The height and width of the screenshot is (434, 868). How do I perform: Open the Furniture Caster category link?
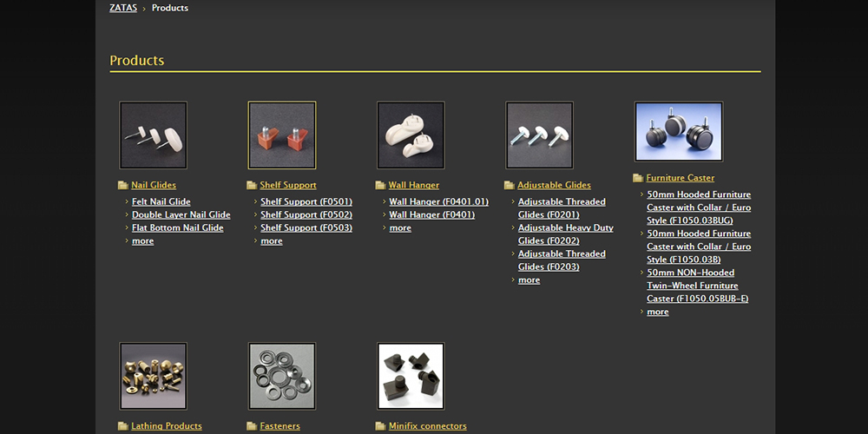pyautogui.click(x=680, y=178)
